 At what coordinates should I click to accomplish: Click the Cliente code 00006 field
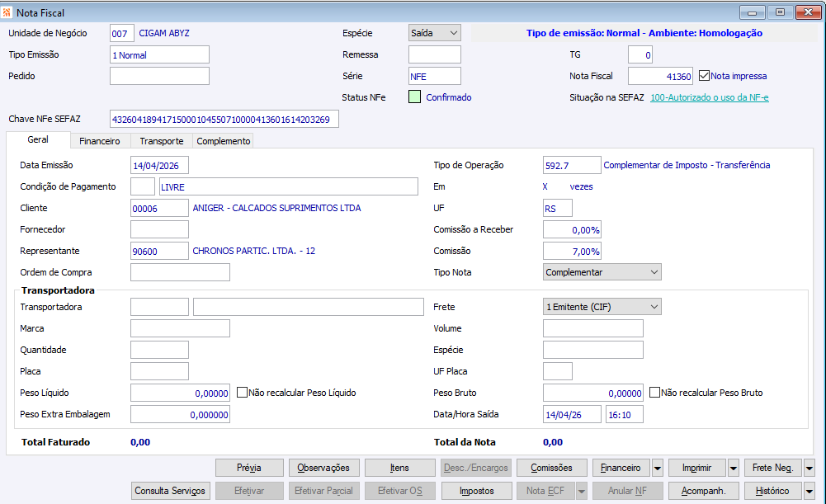[x=159, y=208]
